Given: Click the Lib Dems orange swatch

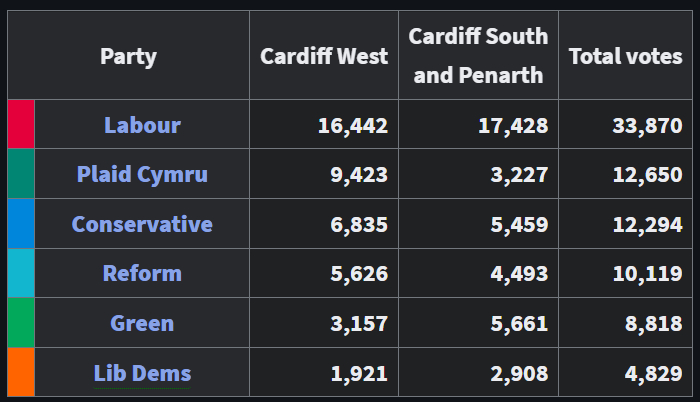Looking at the screenshot, I should [x=21, y=372].
